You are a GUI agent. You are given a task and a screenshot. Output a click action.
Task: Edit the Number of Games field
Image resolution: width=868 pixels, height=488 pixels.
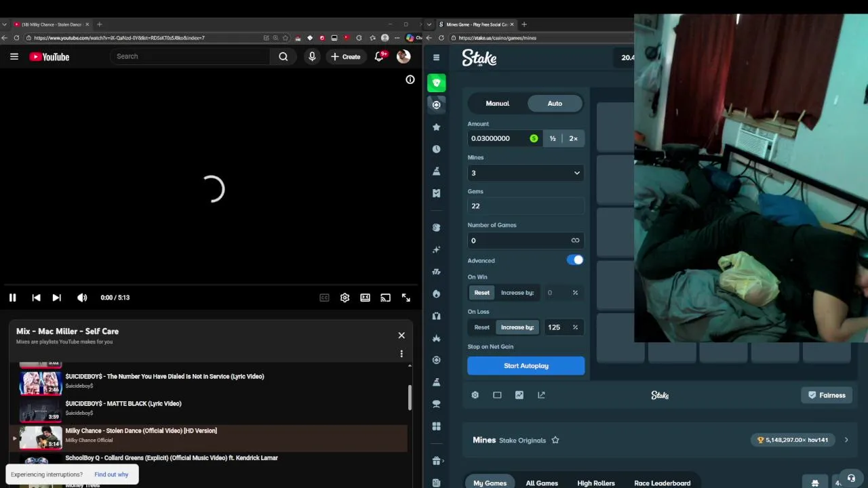tap(526, 241)
